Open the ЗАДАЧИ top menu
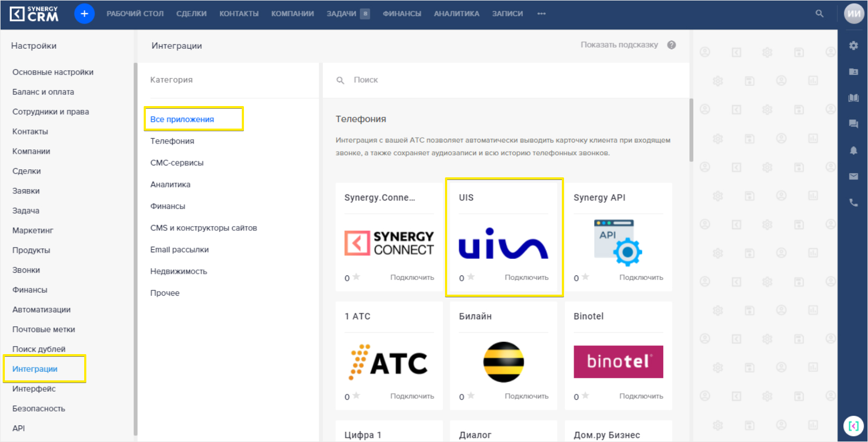This screenshot has height=442, width=868. [342, 14]
